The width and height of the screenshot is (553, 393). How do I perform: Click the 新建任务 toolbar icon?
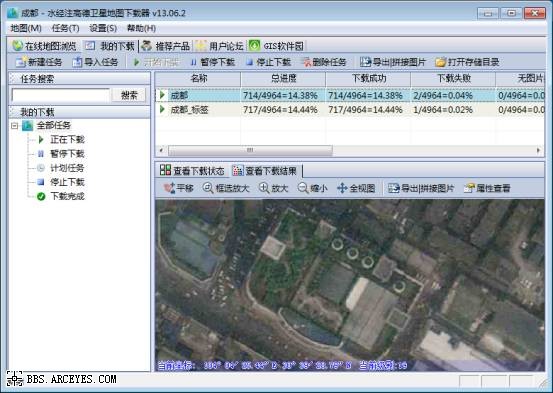[20, 62]
